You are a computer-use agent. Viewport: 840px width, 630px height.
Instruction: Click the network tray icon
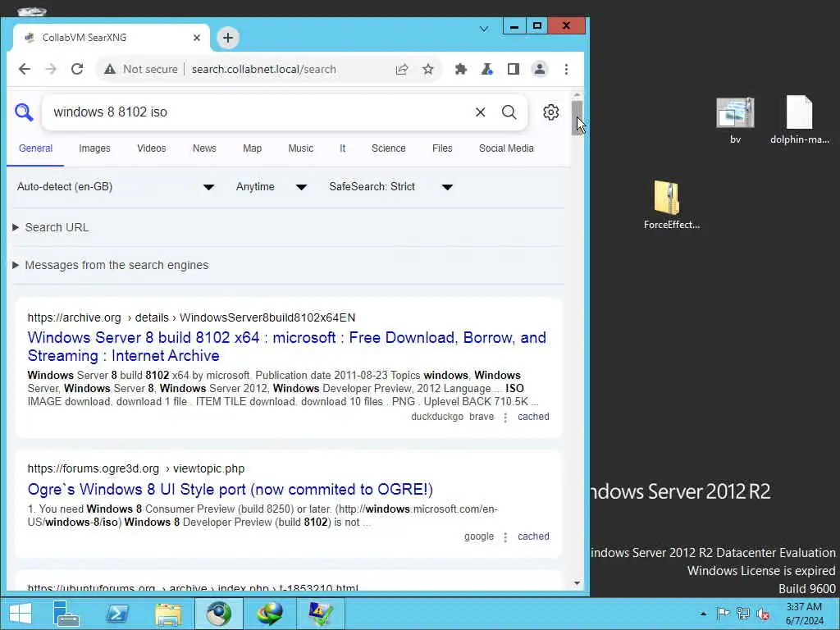pyautogui.click(x=743, y=614)
